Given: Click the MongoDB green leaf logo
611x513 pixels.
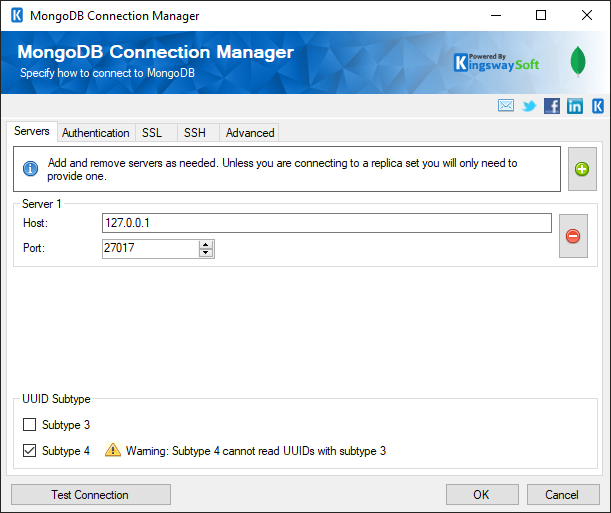Looking at the screenshot, I should (578, 61).
